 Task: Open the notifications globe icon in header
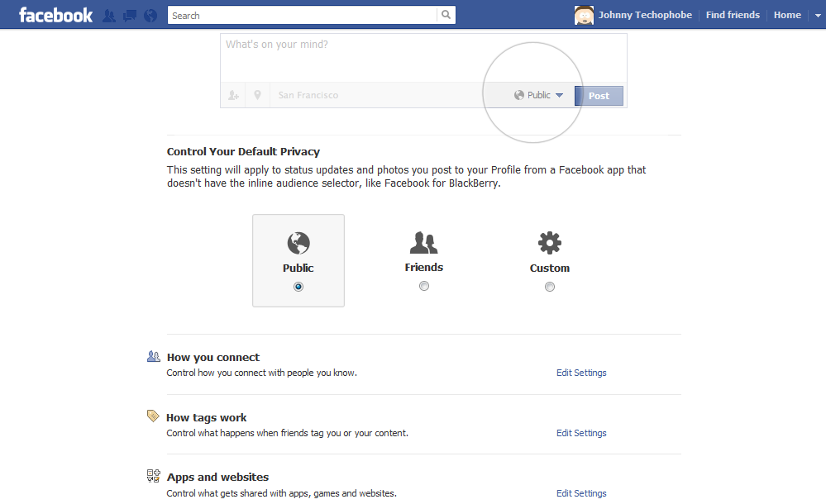pyautogui.click(x=150, y=16)
